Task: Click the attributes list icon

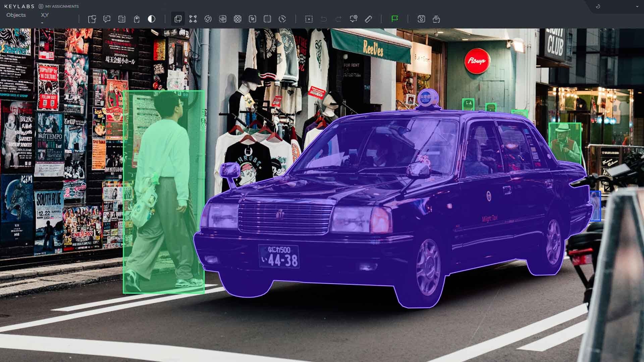Action: coord(122,19)
